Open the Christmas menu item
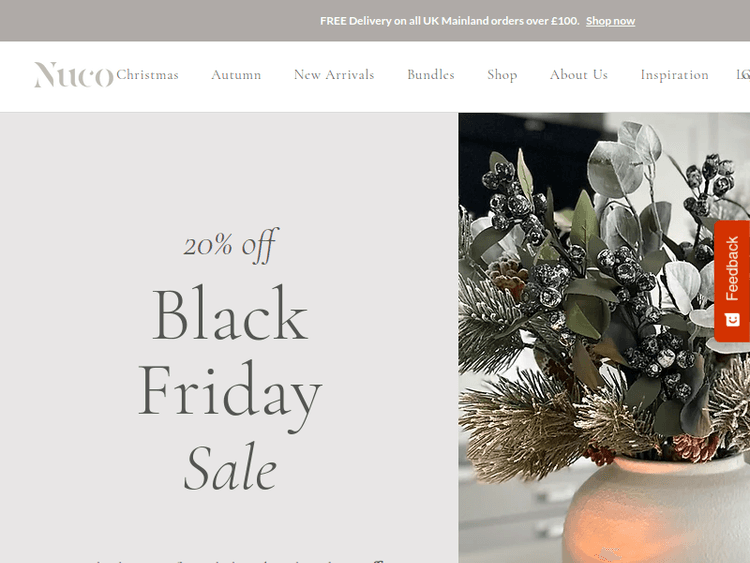This screenshot has height=563, width=750. point(147,75)
